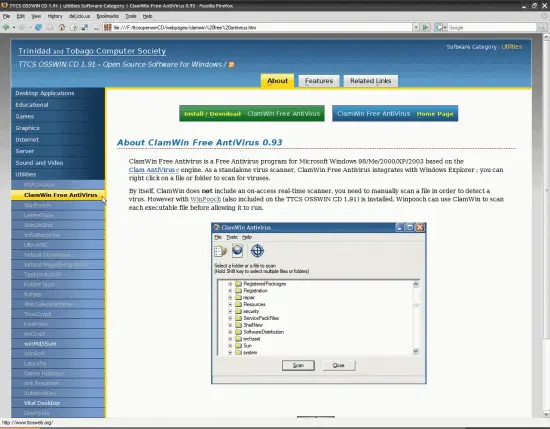Click the Utilities software category link at top right
Viewport: 550px width, 429px height.
[x=511, y=47]
